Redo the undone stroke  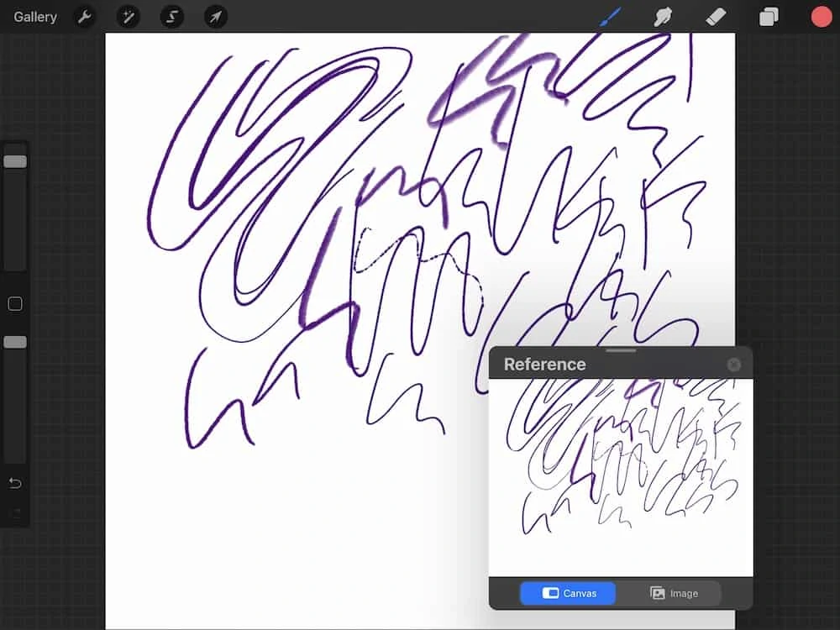click(15, 512)
